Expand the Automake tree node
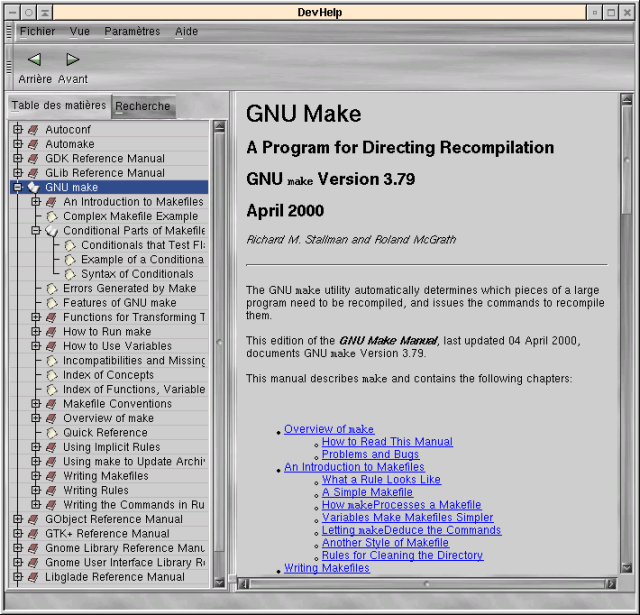 18,144
